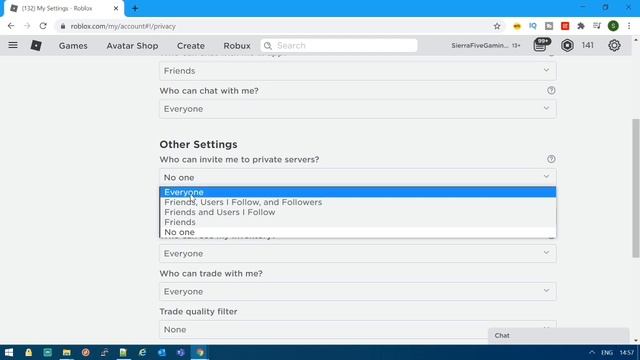Click the red extension icon in toolbar
The height and width of the screenshot is (360, 640).
pyautogui.click(x=565, y=26)
